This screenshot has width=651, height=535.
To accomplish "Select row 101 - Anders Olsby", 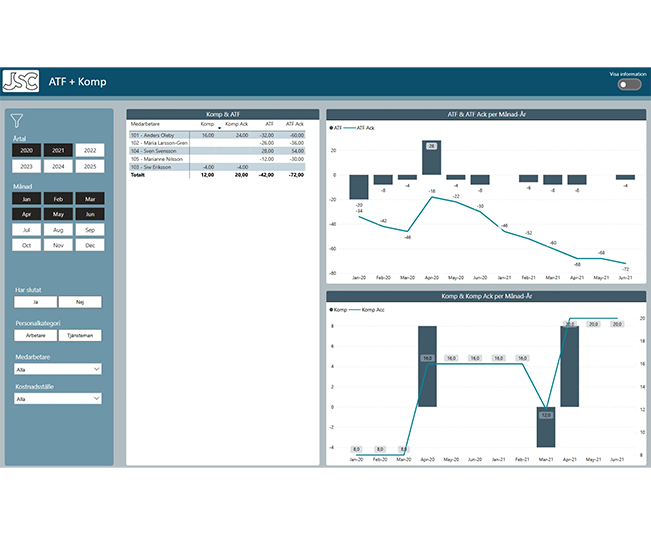I will (x=218, y=135).
